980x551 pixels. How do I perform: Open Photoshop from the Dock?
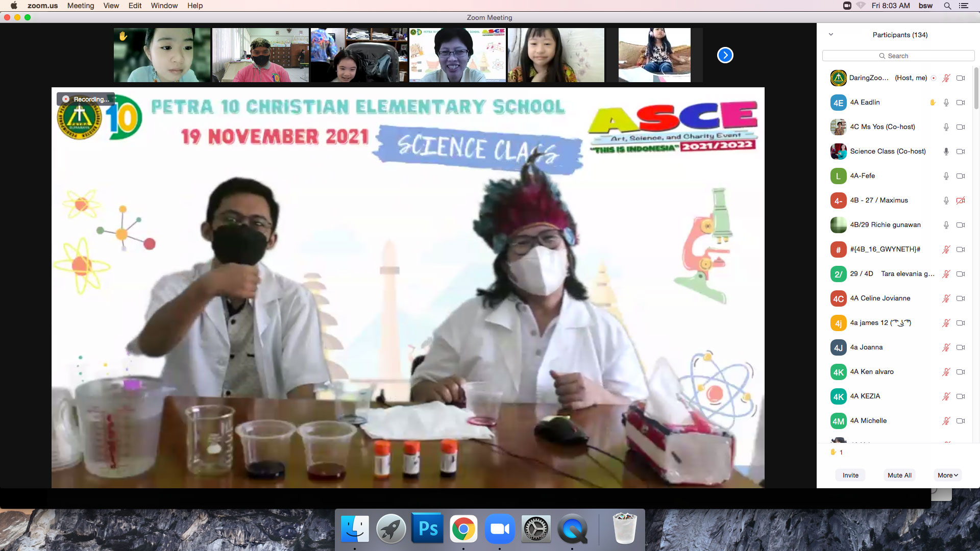pyautogui.click(x=427, y=529)
